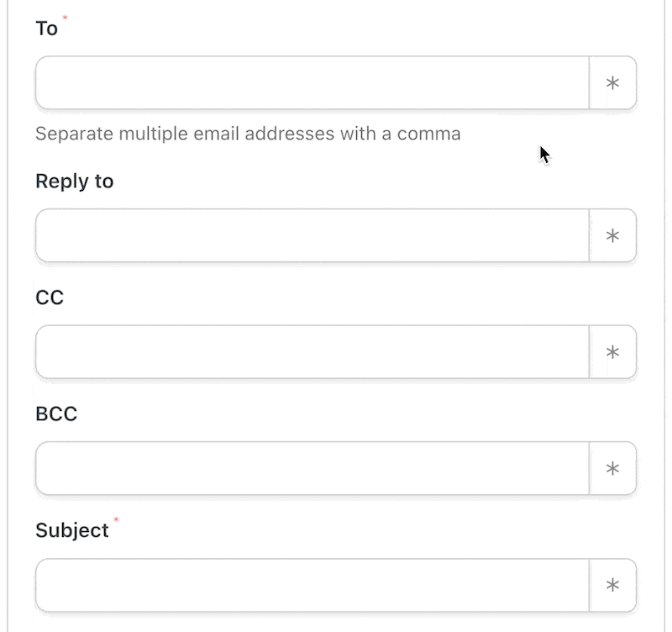Click the asterisk icon beside CC
This screenshot has width=672, height=632.
click(x=612, y=351)
